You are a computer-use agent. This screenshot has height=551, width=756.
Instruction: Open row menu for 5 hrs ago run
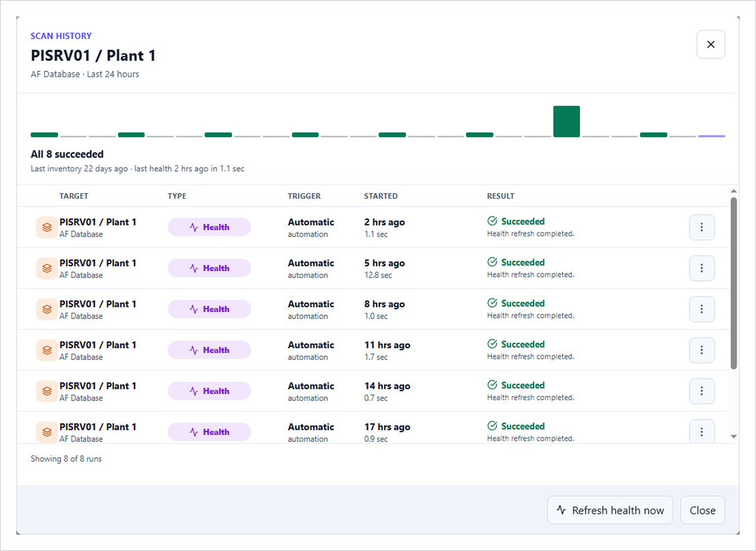[x=701, y=268]
